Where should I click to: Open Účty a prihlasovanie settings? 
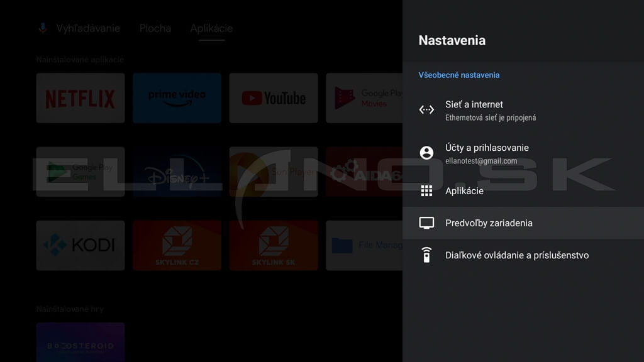523,154
